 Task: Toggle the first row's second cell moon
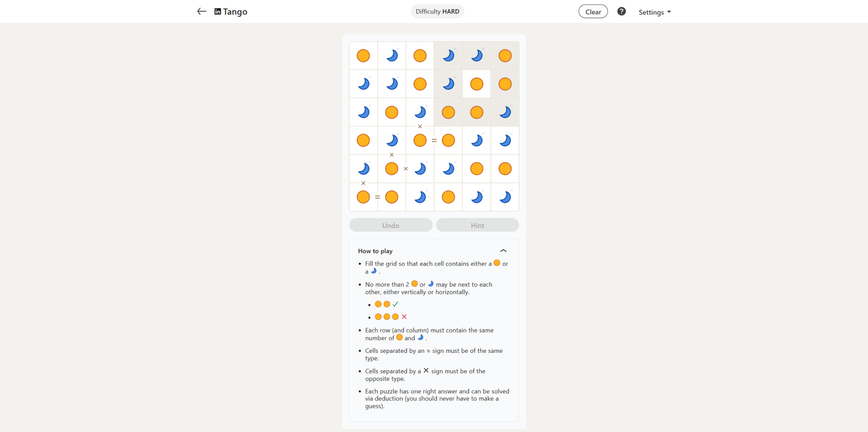(392, 56)
